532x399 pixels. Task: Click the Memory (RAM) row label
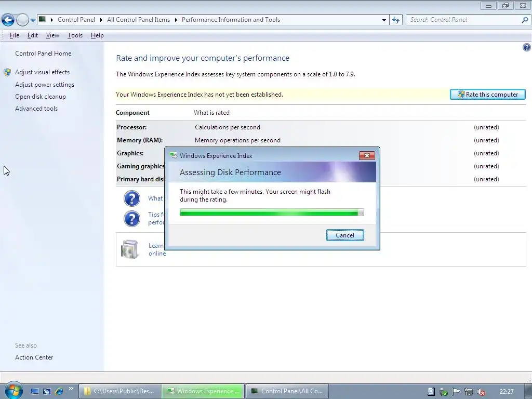point(140,140)
